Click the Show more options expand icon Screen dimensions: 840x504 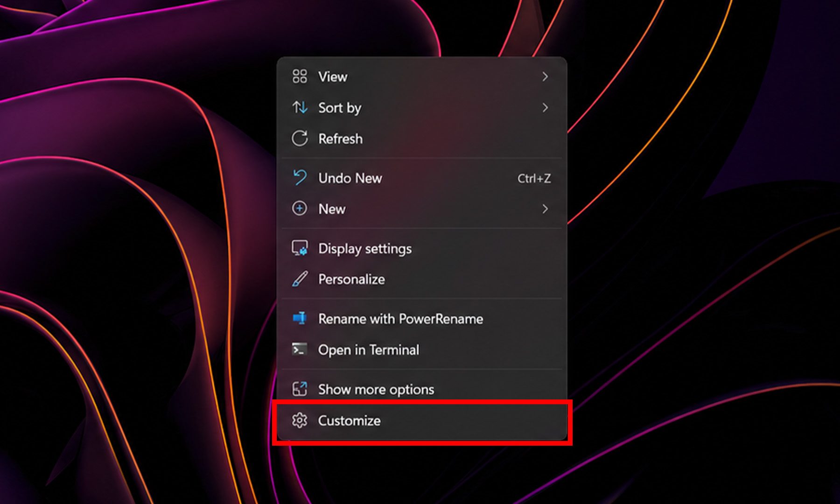tap(300, 389)
